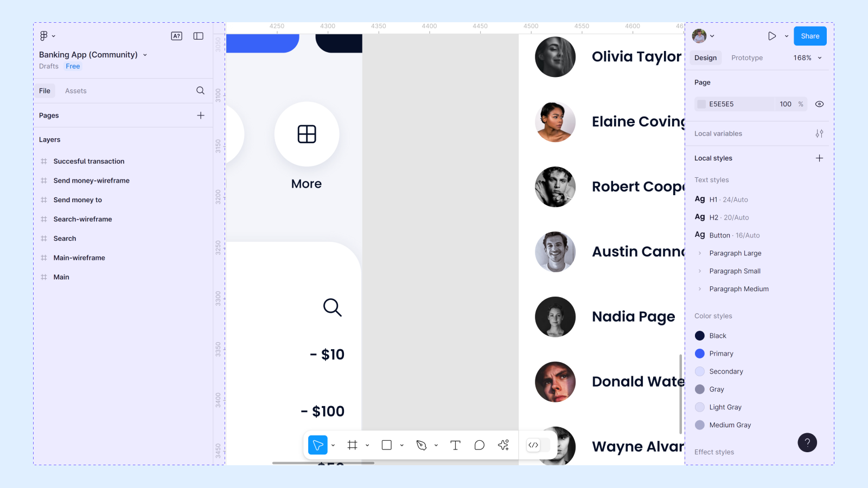Select the Text tool
Viewport: 868px width, 488px height.
click(x=455, y=445)
